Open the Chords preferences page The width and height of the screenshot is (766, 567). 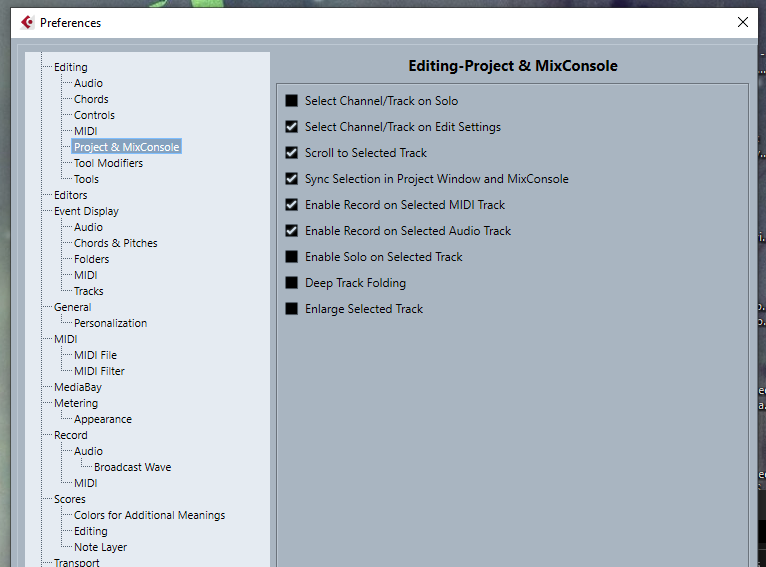point(91,99)
